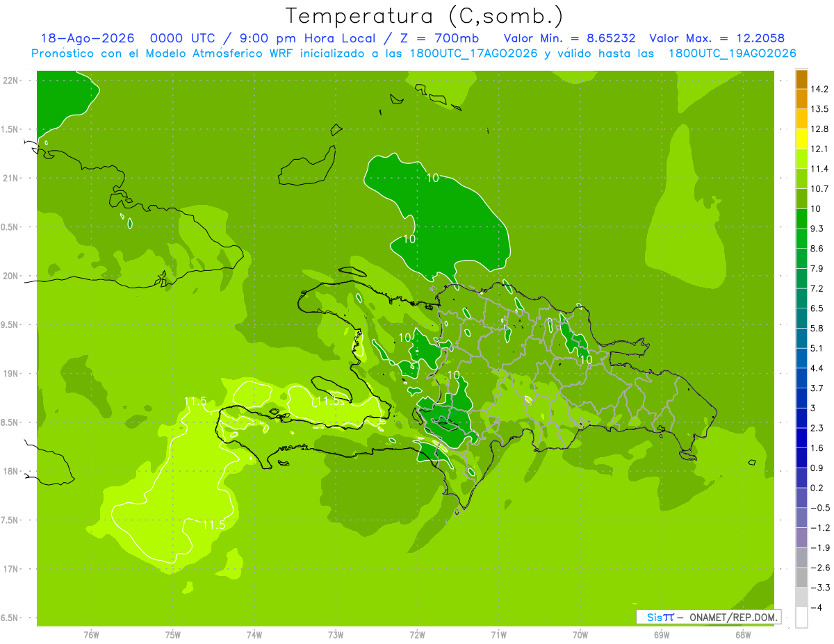Click the -1.9 color scale value

pyautogui.click(x=820, y=548)
